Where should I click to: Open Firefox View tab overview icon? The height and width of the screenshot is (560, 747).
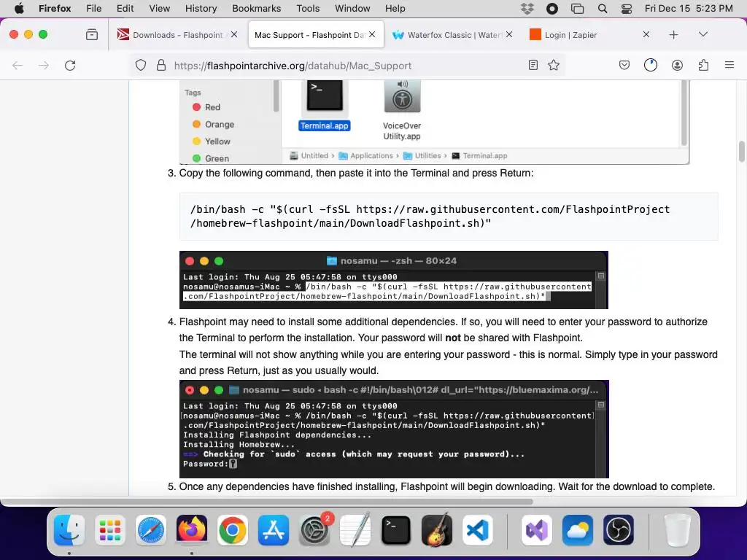(91, 35)
